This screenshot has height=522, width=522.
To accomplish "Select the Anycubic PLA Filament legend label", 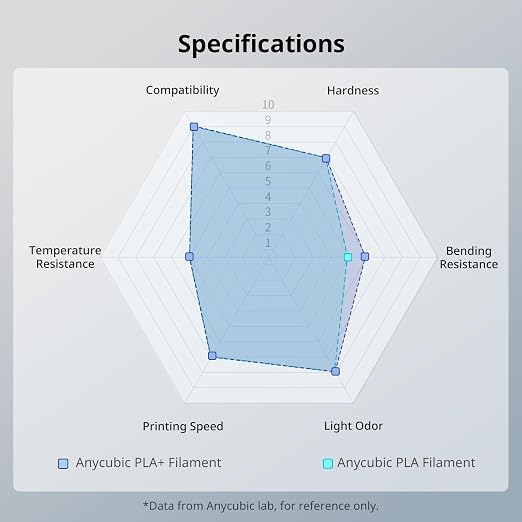I will coord(406,463).
